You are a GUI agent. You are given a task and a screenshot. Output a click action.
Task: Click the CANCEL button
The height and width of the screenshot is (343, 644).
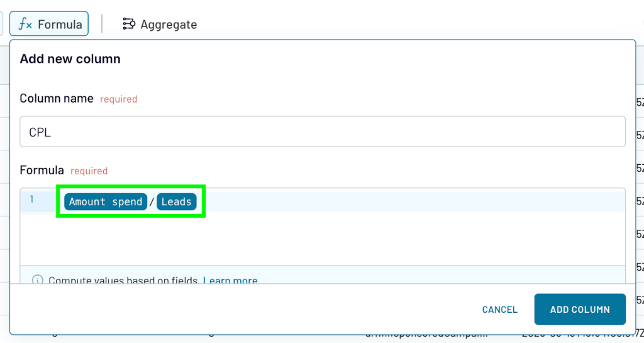(499, 309)
